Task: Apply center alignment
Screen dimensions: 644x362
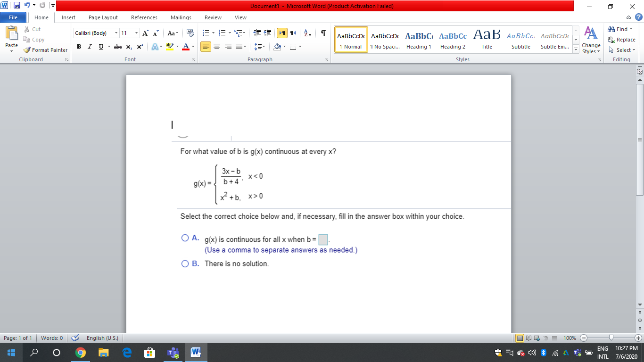Action: tap(218, 46)
